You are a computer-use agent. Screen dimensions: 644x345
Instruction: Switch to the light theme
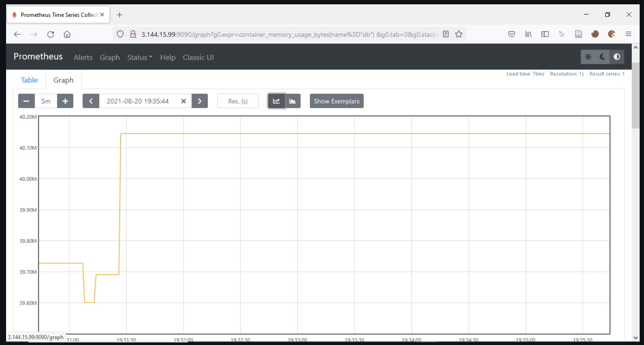tap(588, 57)
